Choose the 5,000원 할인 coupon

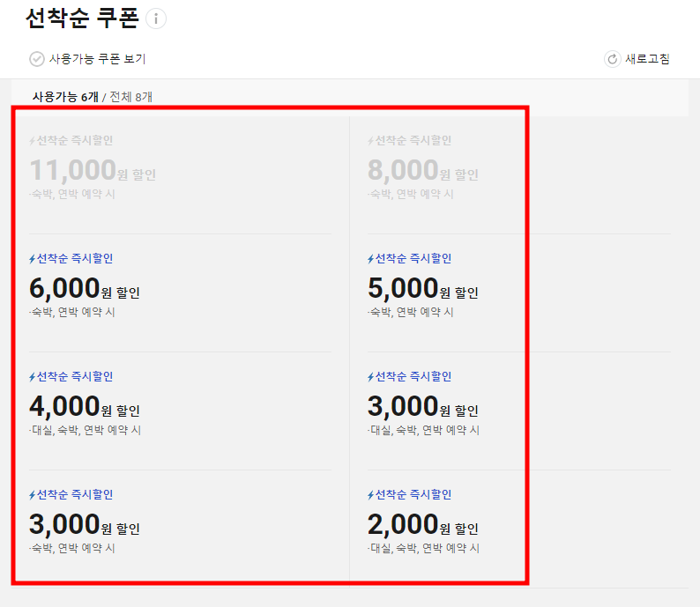point(518,293)
